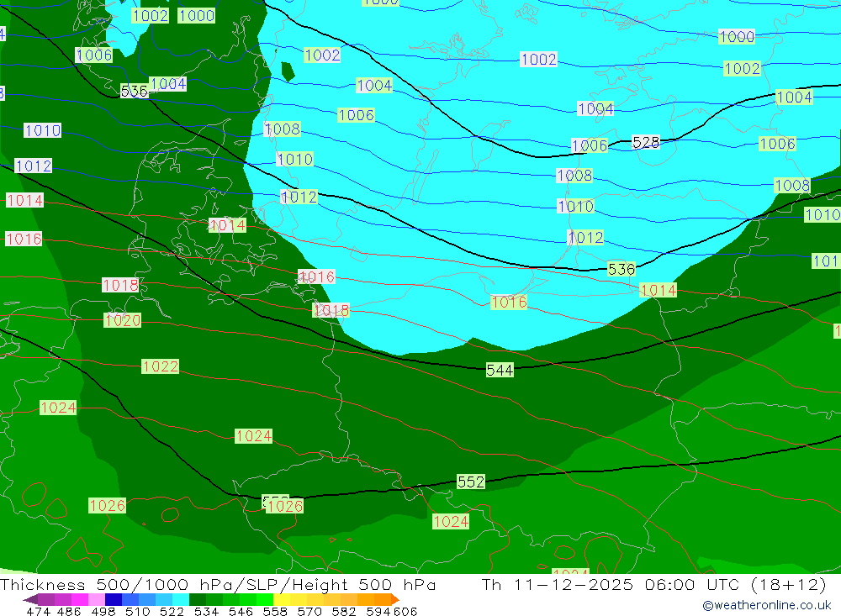Click the '536' label beside the blue '1004'

pos(134,91)
